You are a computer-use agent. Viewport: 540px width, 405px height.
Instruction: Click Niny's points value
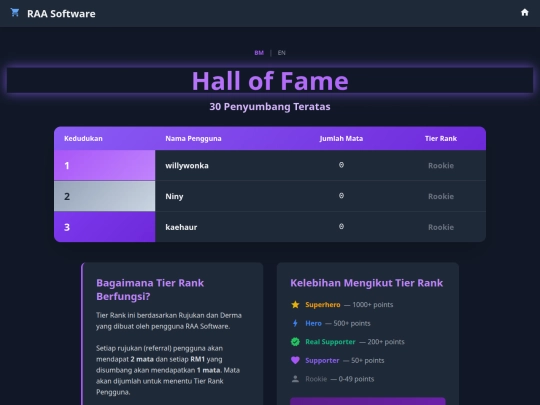tap(341, 196)
